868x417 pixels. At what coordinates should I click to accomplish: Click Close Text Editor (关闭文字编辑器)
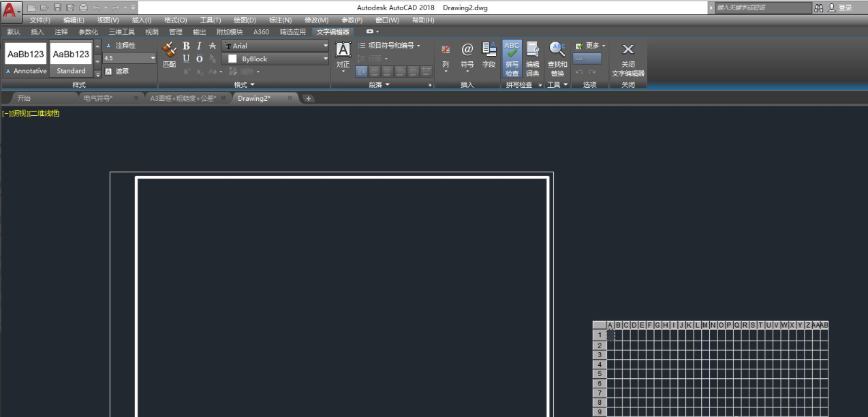click(x=628, y=59)
